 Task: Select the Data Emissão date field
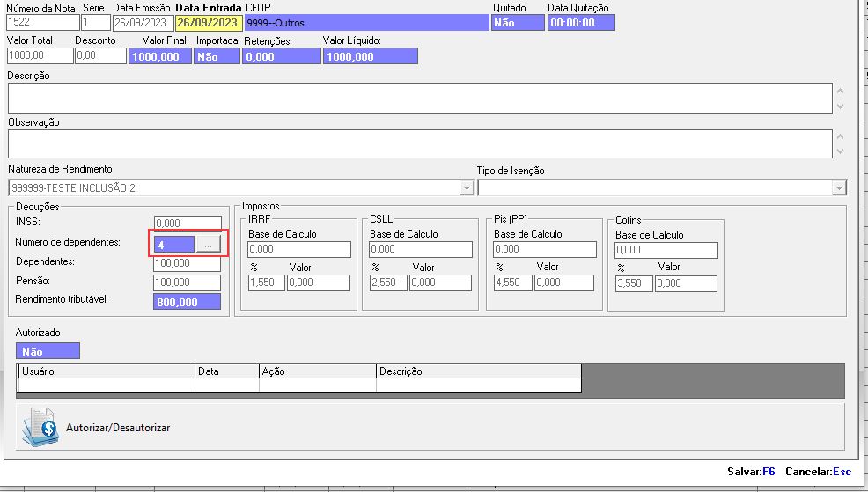143,23
